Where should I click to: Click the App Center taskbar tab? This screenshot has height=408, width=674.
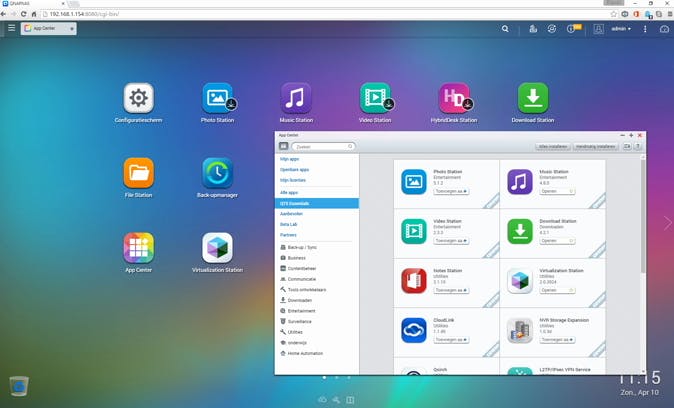pos(49,28)
